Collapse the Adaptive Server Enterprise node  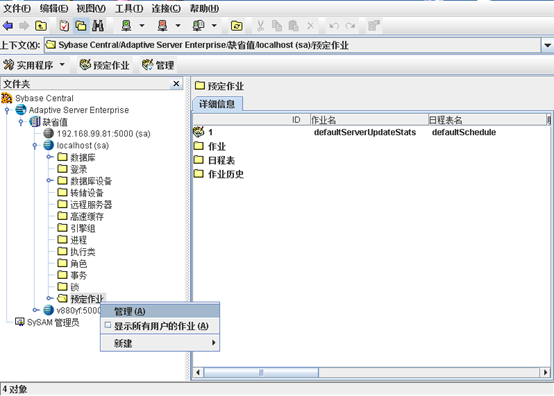(7, 110)
